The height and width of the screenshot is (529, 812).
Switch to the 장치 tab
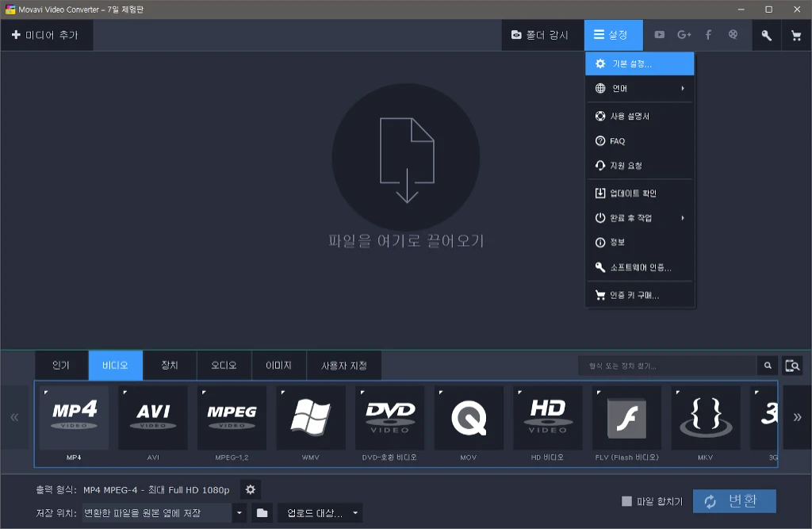[170, 366]
